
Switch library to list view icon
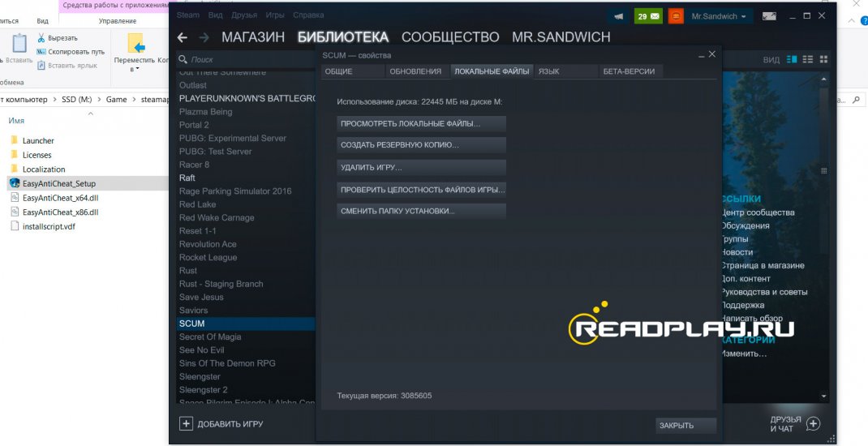808,59
